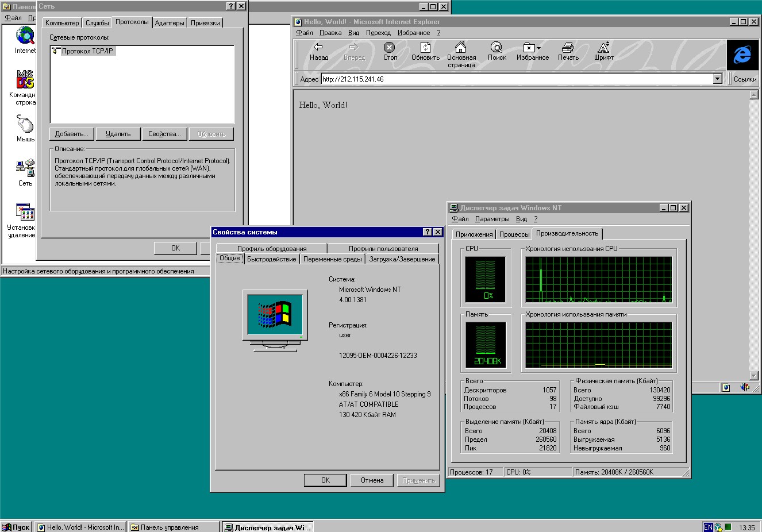Open the Привязки tab in the Сеть dialog
This screenshot has width=762, height=532.
(205, 23)
